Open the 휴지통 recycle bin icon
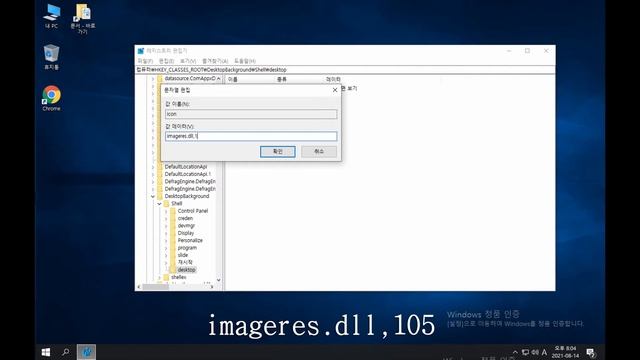This screenshot has height=360, width=640. pyautogui.click(x=51, y=57)
